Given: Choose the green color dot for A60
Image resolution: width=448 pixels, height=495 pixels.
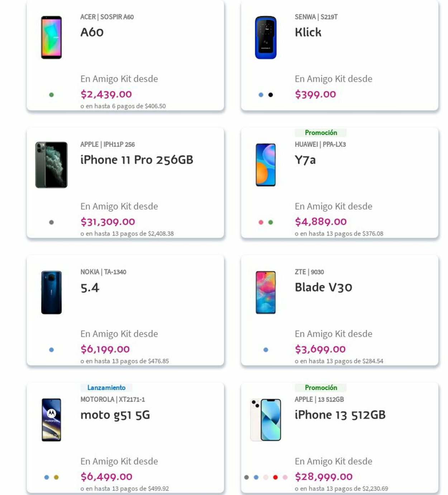Looking at the screenshot, I should (51, 95).
